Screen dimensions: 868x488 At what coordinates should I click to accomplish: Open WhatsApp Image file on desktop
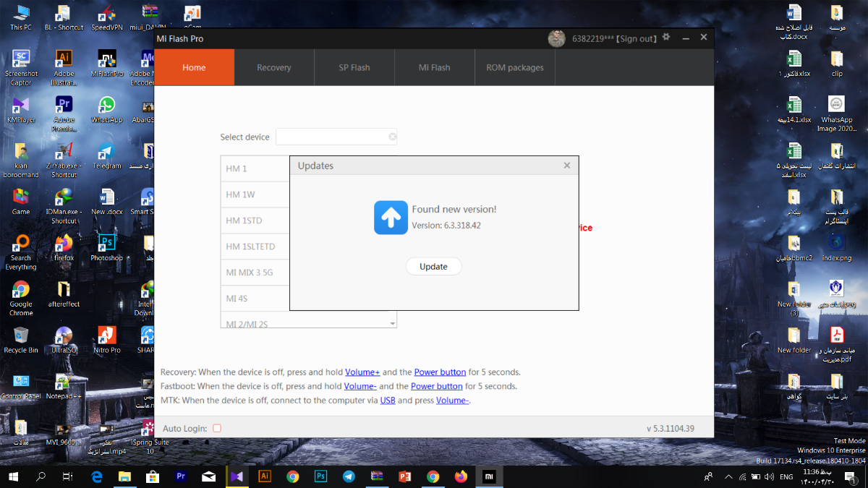point(837,114)
